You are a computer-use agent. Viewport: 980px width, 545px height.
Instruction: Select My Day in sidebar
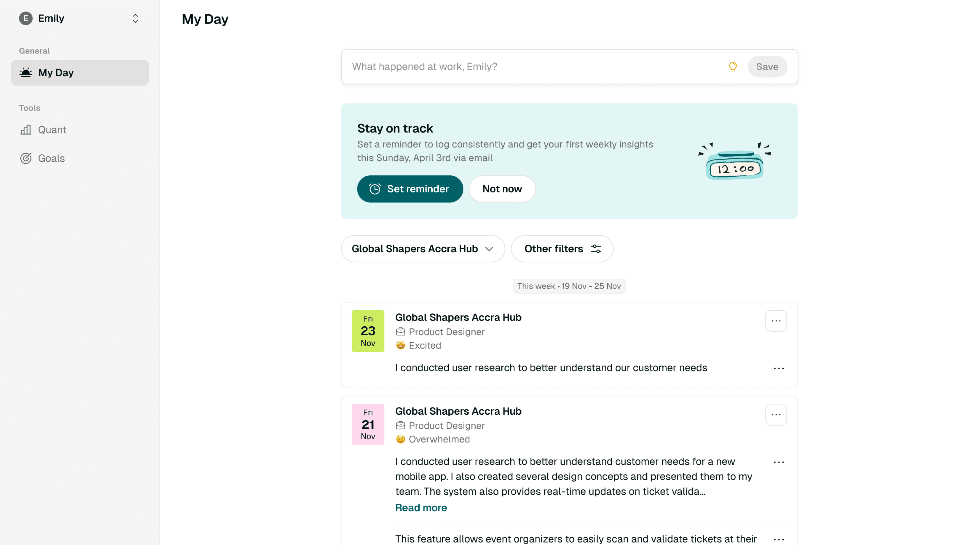pyautogui.click(x=80, y=73)
